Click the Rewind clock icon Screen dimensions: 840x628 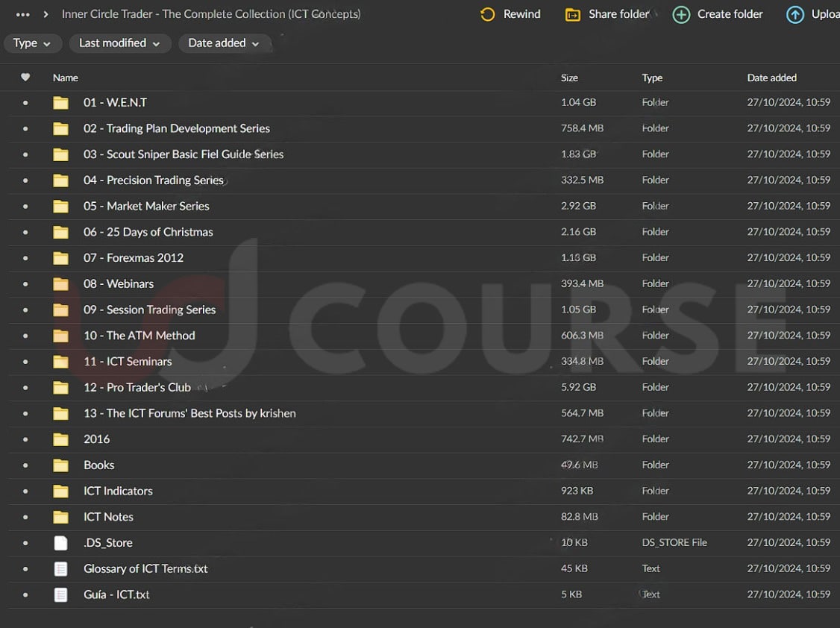[x=487, y=14]
